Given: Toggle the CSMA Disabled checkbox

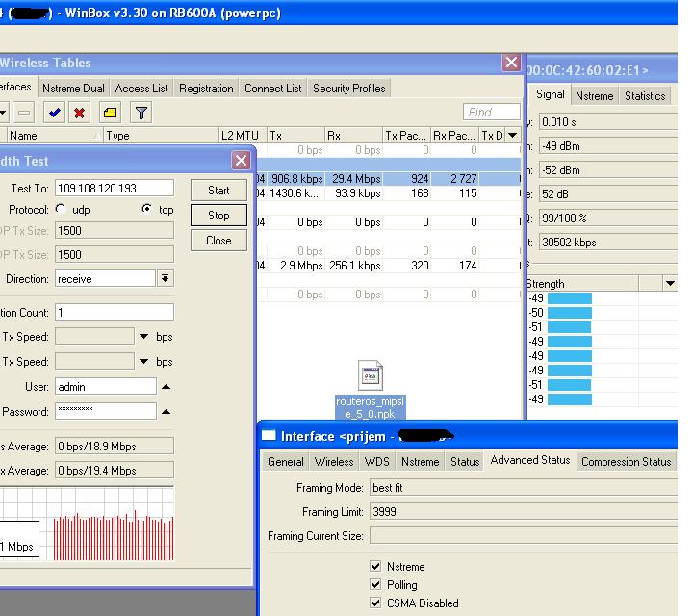Looking at the screenshot, I should (x=375, y=603).
